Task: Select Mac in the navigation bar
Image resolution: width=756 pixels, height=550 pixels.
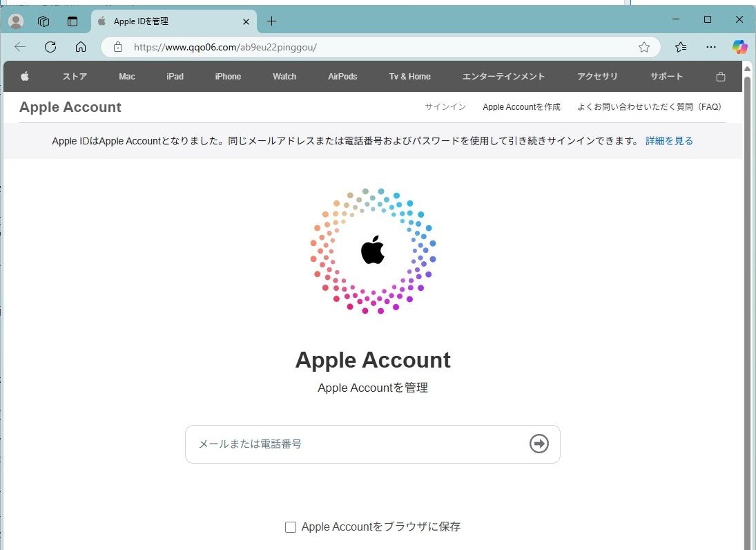Action: pos(127,76)
